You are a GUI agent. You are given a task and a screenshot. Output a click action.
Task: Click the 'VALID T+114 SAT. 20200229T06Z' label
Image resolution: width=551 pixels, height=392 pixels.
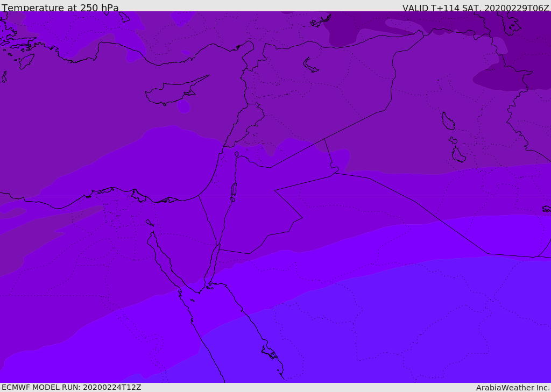click(476, 8)
